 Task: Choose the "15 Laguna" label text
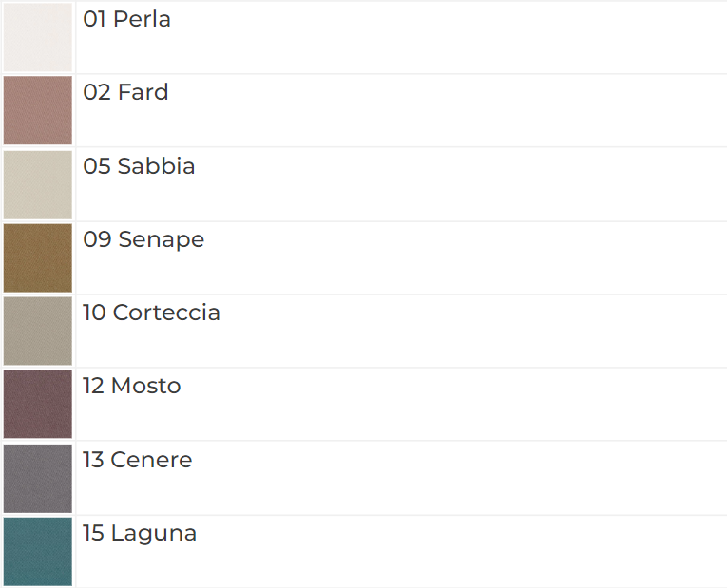click(140, 533)
